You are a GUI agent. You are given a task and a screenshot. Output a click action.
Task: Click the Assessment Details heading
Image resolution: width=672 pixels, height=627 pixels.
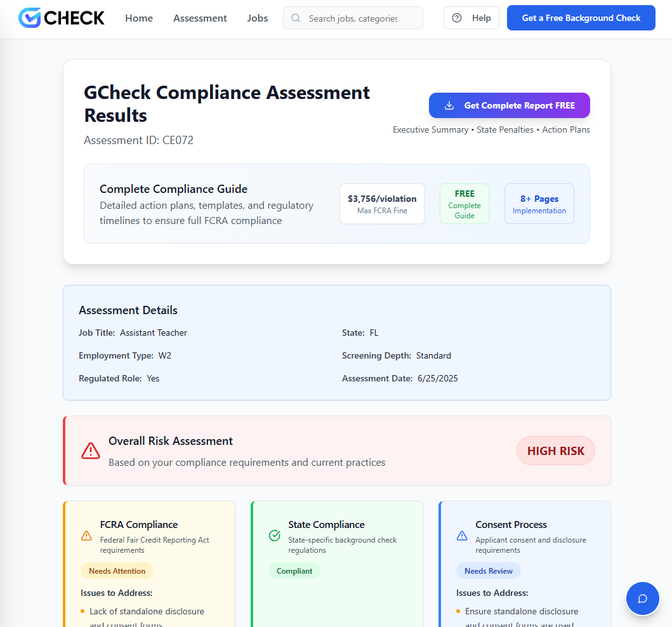[128, 310]
